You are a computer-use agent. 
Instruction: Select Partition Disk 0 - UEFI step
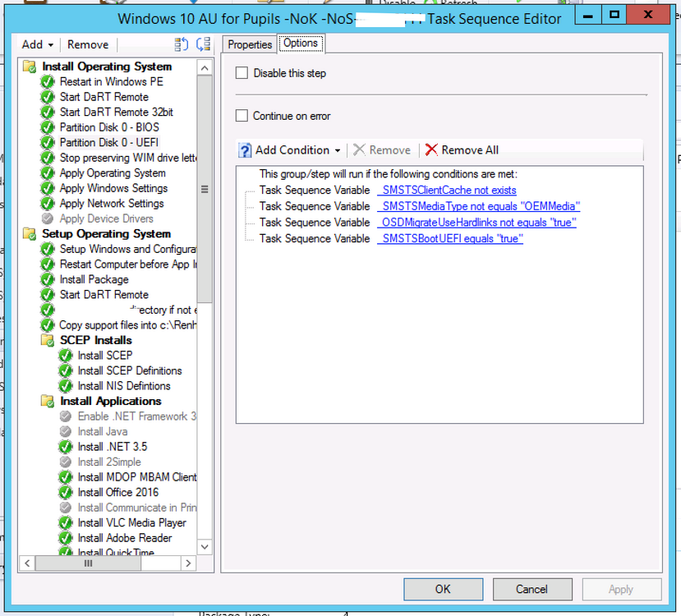109,142
